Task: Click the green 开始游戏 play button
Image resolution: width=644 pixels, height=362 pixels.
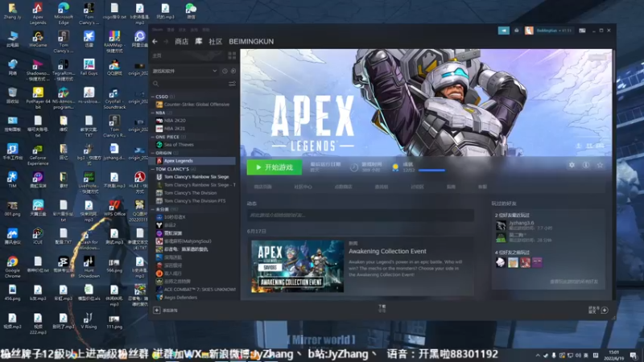Action: pyautogui.click(x=274, y=167)
